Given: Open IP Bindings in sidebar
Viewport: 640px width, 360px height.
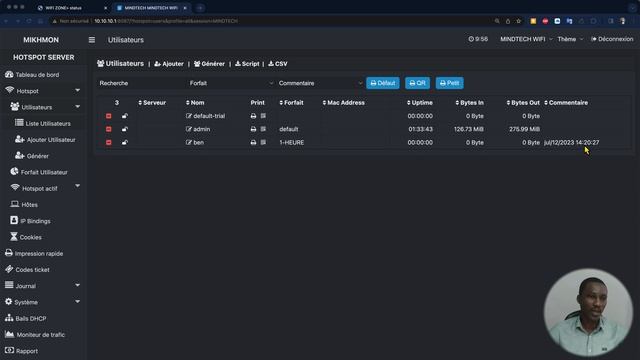Looking at the screenshot, I should [x=30, y=221].
